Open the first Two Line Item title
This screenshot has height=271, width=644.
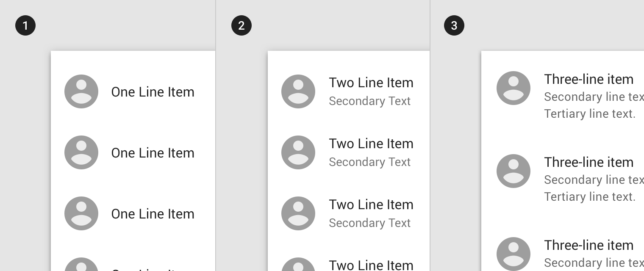pyautogui.click(x=371, y=83)
